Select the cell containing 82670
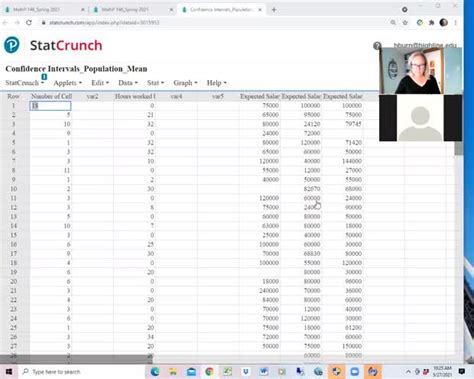474x379 pixels. coord(301,189)
